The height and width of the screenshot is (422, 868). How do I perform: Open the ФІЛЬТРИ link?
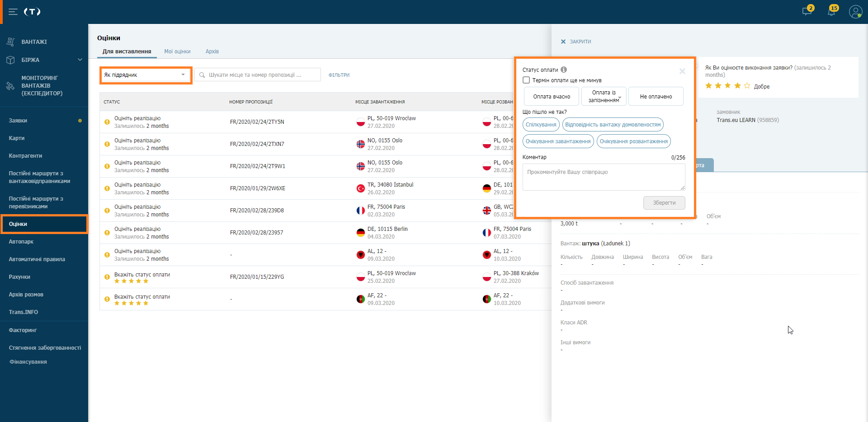pyautogui.click(x=339, y=75)
